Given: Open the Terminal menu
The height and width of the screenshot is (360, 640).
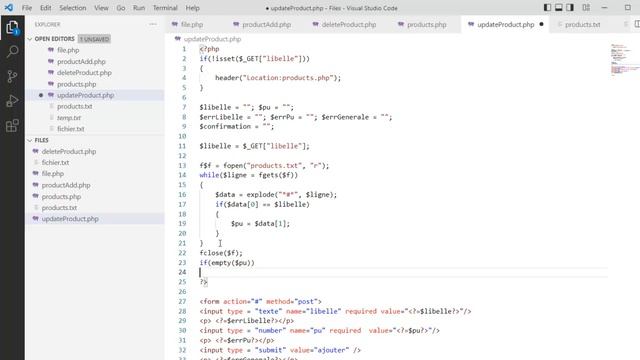Looking at the screenshot, I should pos(165,8).
